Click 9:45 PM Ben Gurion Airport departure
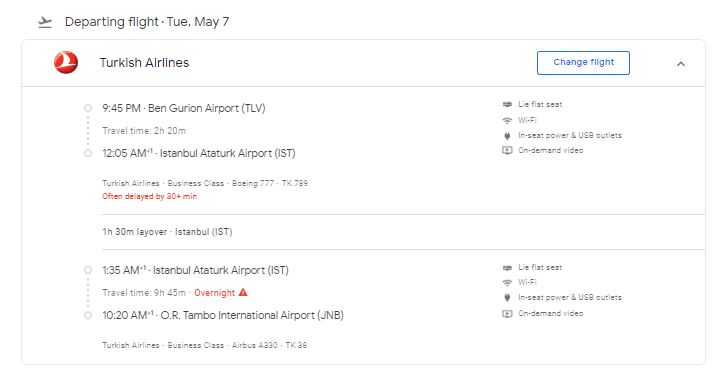The height and width of the screenshot is (376, 717). [x=184, y=108]
